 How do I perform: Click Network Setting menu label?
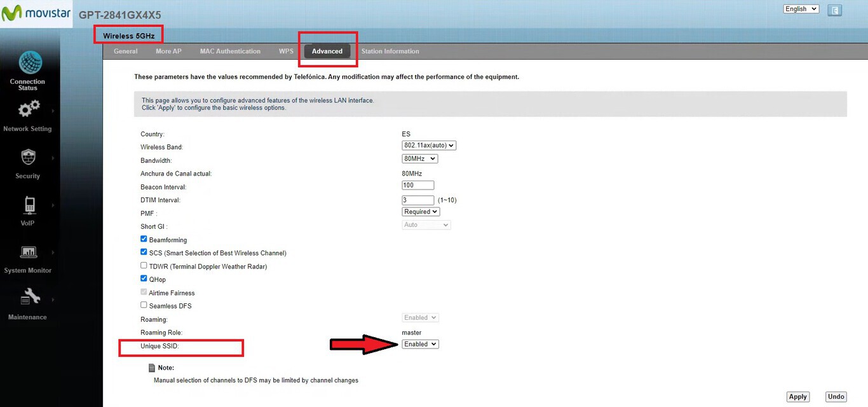pos(27,128)
